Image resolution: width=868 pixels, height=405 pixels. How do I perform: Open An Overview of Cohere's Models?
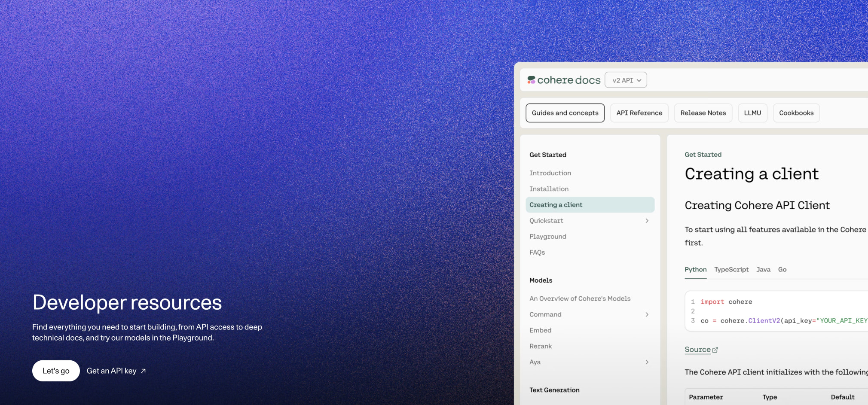pyautogui.click(x=580, y=299)
